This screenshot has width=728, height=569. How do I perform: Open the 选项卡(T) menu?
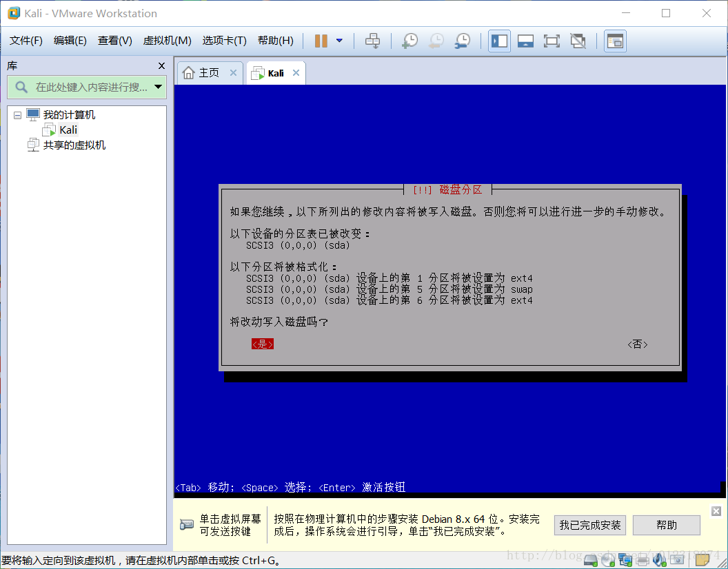pyautogui.click(x=224, y=41)
